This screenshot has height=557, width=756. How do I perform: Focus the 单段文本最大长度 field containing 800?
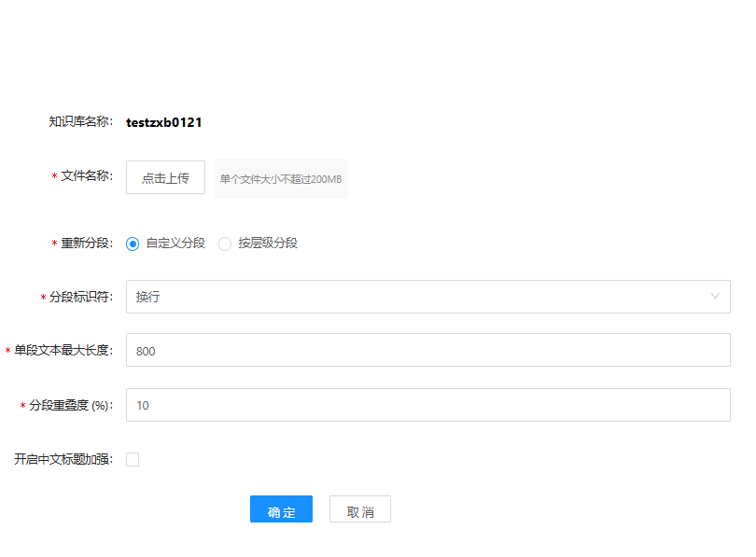pos(427,351)
